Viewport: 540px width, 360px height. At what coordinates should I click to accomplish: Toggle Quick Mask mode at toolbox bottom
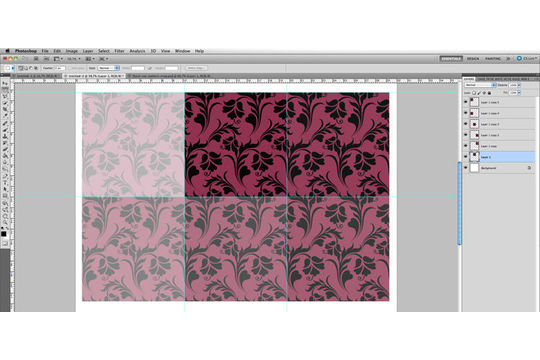(x=5, y=243)
